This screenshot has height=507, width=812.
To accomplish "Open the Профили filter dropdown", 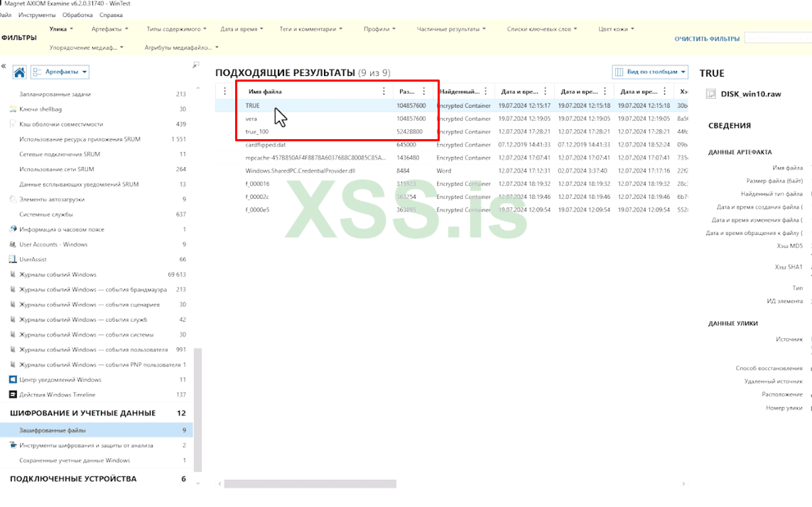I will pos(379,29).
